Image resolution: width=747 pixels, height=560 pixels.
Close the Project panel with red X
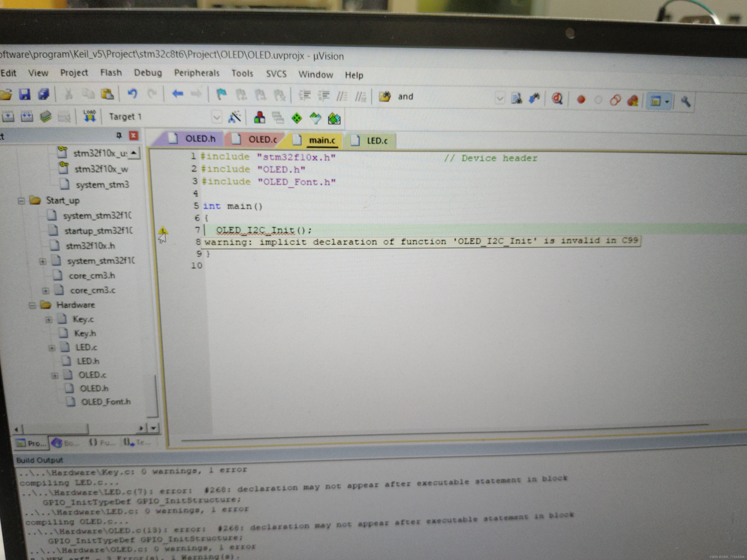pyautogui.click(x=134, y=135)
